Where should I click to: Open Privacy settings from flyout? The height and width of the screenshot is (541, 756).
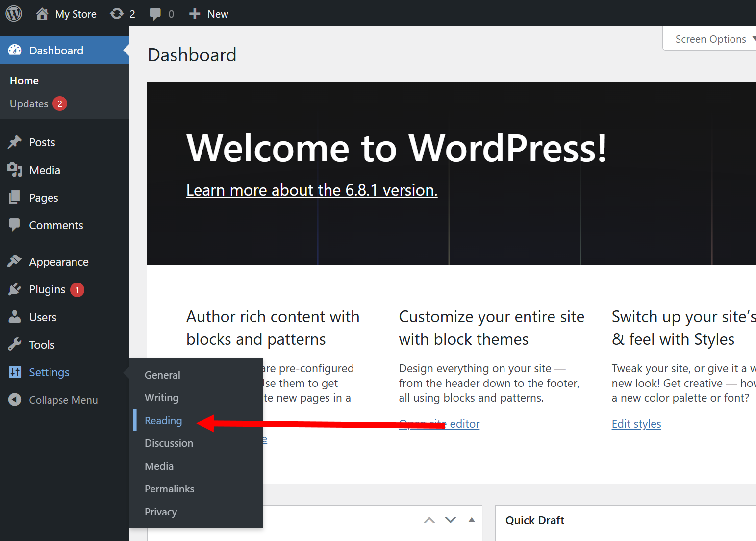(161, 512)
